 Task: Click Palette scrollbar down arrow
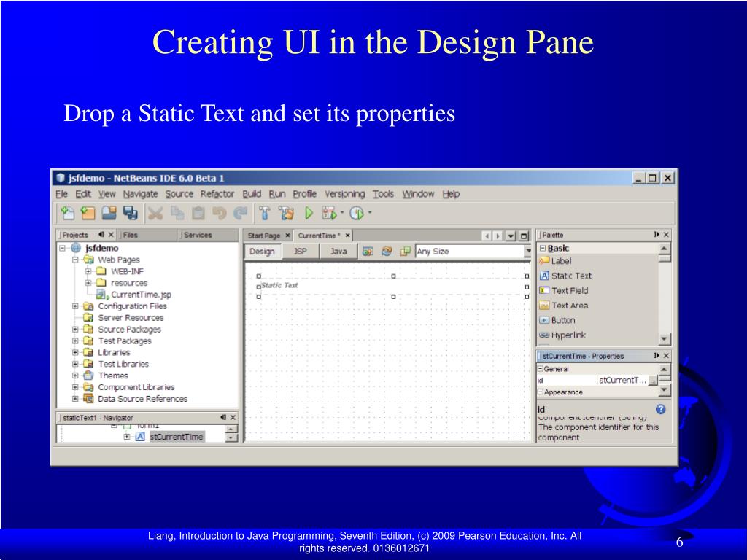665,338
